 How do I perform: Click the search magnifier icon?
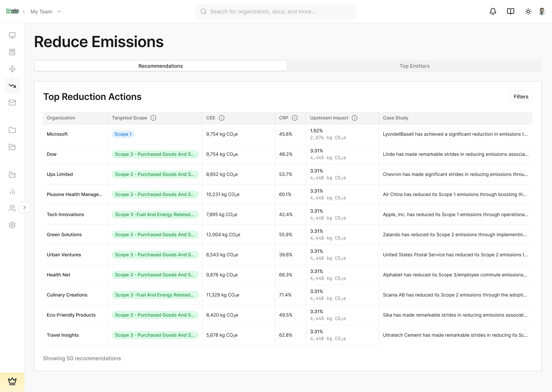point(204,11)
